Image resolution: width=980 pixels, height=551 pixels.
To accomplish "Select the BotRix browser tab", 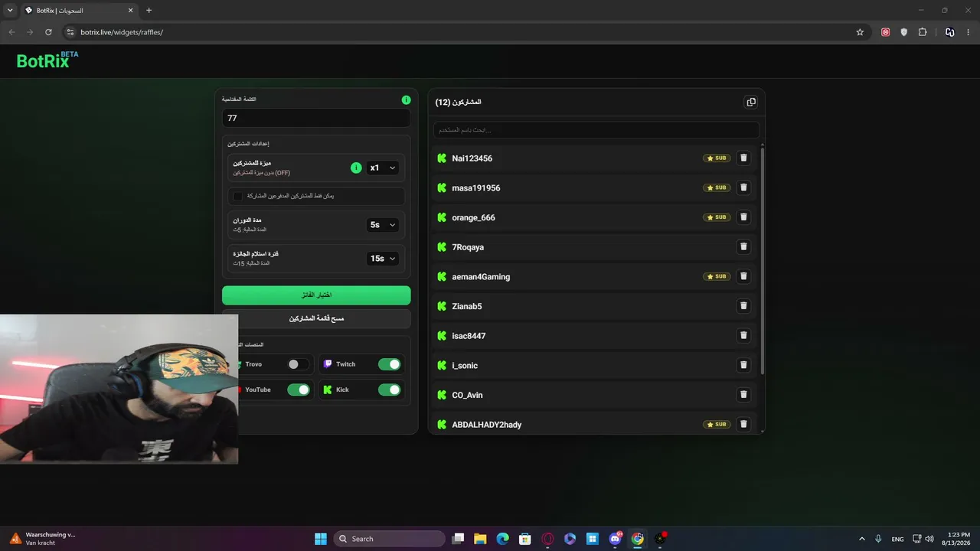I will click(x=79, y=11).
